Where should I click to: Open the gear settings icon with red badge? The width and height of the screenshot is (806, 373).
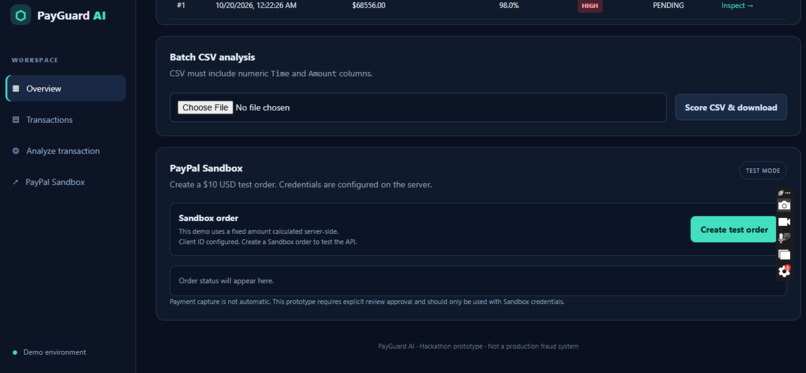coord(784,271)
